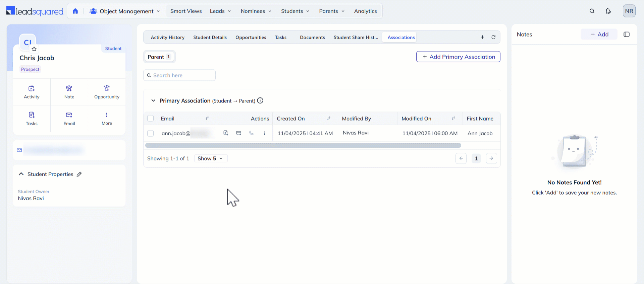Star Chris Jacob as favorite

[x=34, y=49]
